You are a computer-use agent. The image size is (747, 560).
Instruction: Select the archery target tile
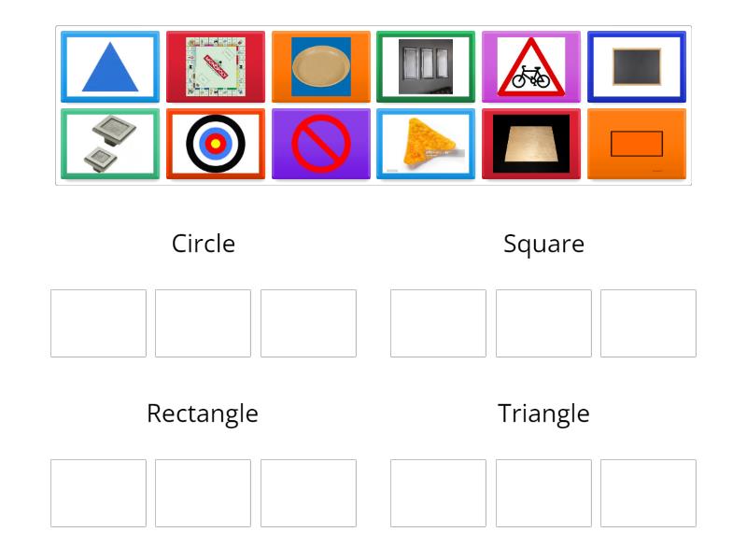214,144
